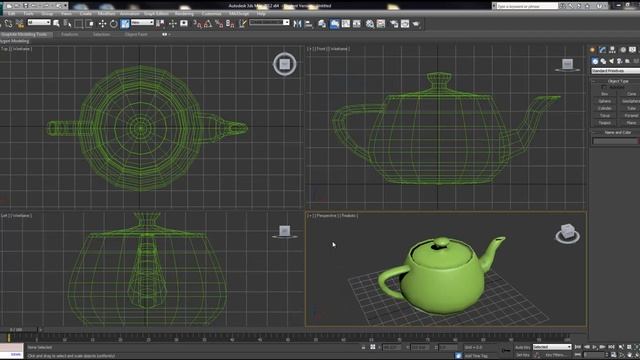Toggle Spinner Snap

[230, 24]
